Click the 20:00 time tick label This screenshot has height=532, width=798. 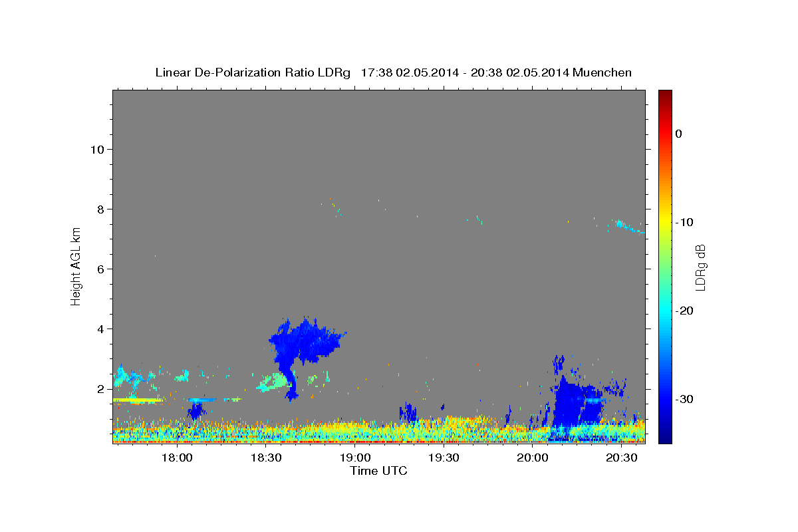[x=533, y=458]
